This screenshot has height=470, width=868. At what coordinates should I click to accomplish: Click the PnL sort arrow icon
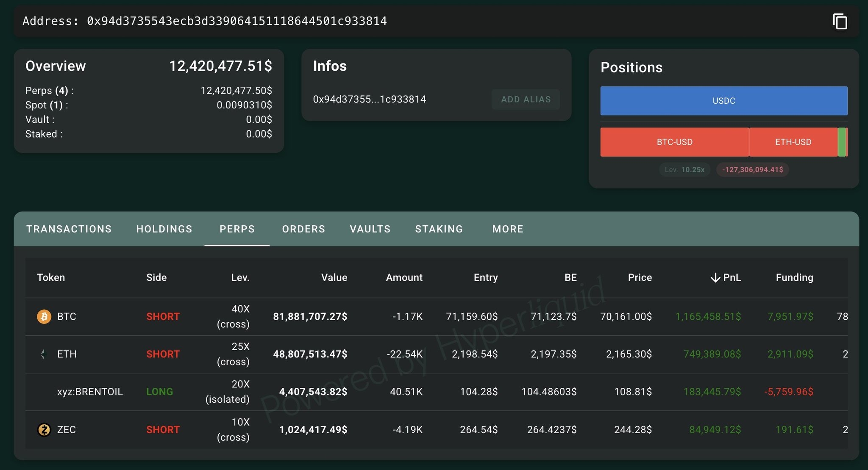click(x=715, y=278)
